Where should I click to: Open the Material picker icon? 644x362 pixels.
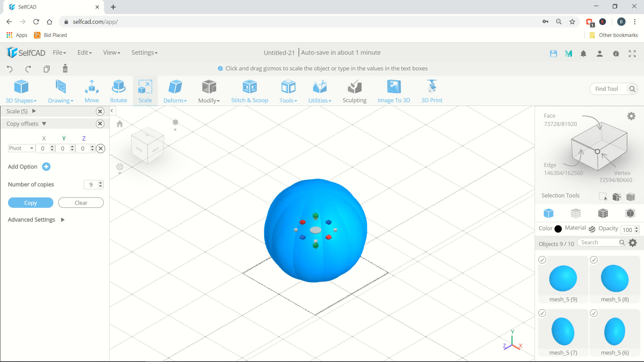tap(592, 229)
